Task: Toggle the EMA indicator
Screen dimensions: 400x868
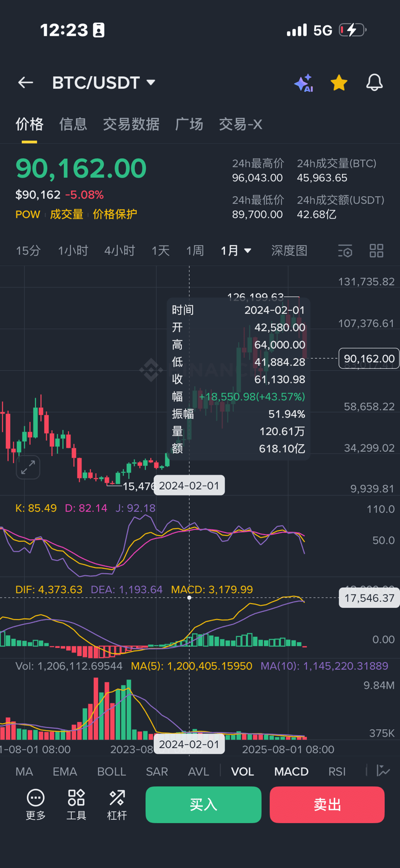Action: [x=65, y=771]
